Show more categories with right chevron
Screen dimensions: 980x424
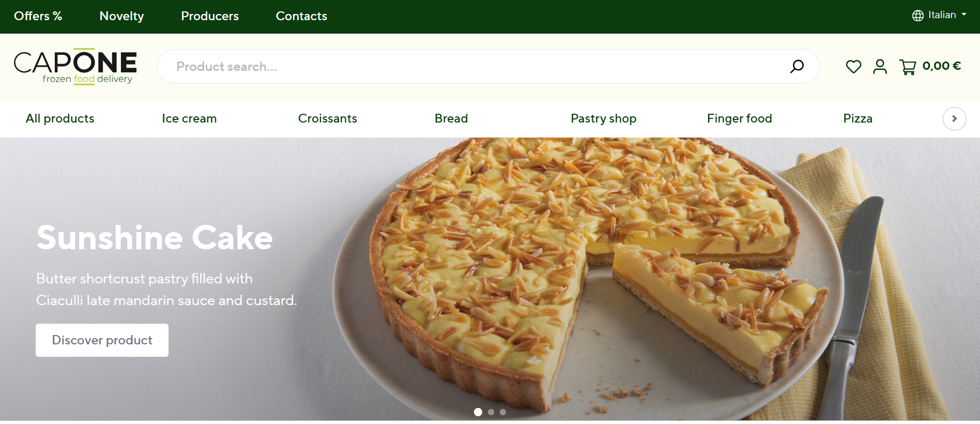point(954,118)
